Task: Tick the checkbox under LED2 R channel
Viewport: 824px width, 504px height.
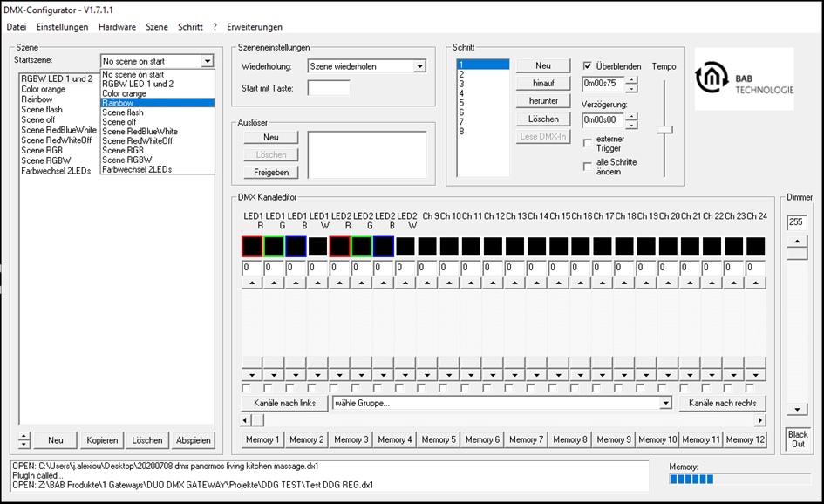Action: click(334, 388)
